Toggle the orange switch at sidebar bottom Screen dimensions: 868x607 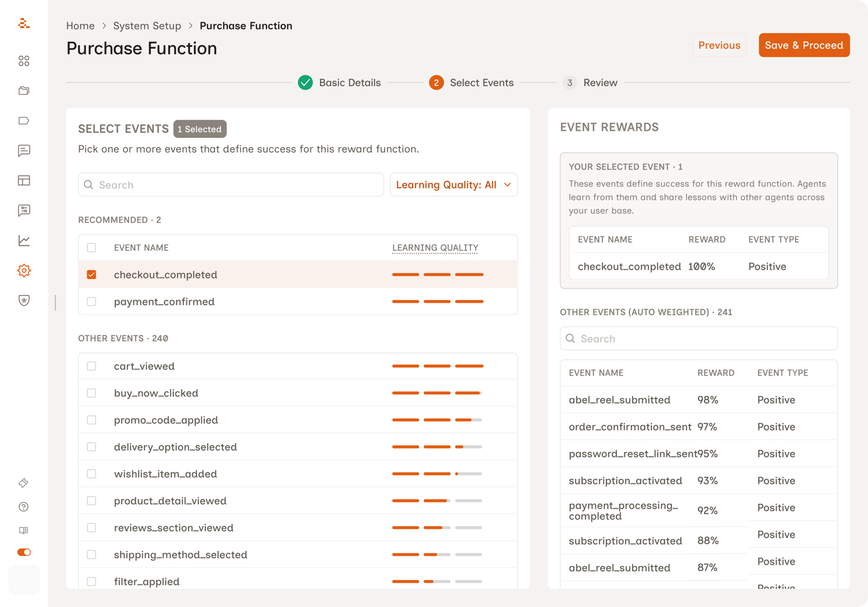coord(24,552)
